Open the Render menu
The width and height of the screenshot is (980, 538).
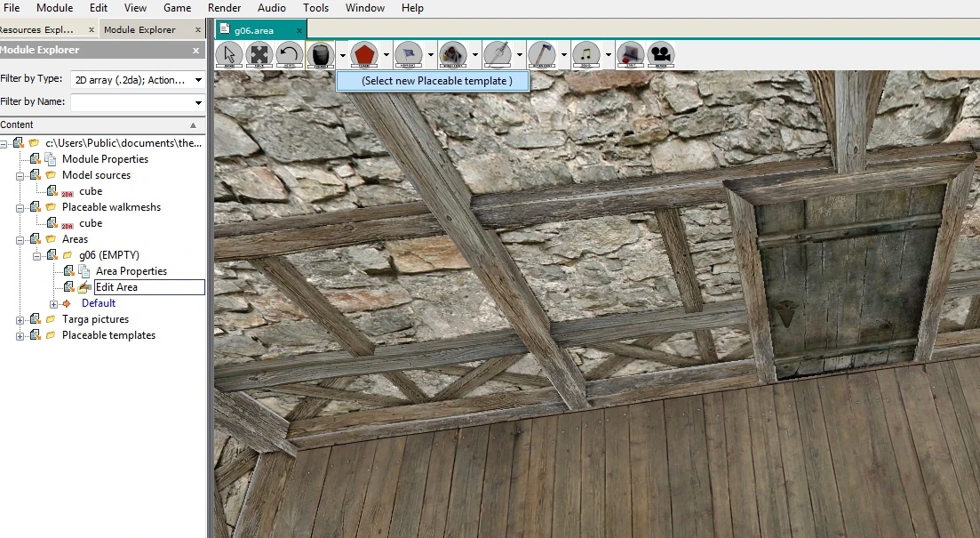[225, 8]
